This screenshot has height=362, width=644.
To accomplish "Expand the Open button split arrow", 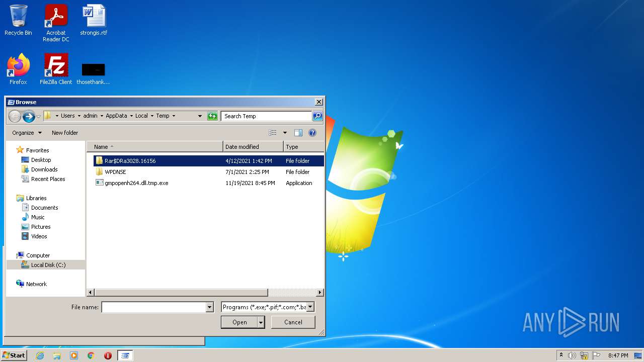I will click(x=261, y=322).
